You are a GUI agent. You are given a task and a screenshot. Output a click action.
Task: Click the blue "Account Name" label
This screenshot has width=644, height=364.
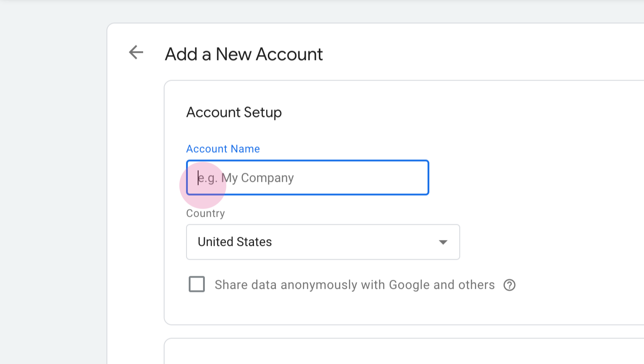(223, 149)
